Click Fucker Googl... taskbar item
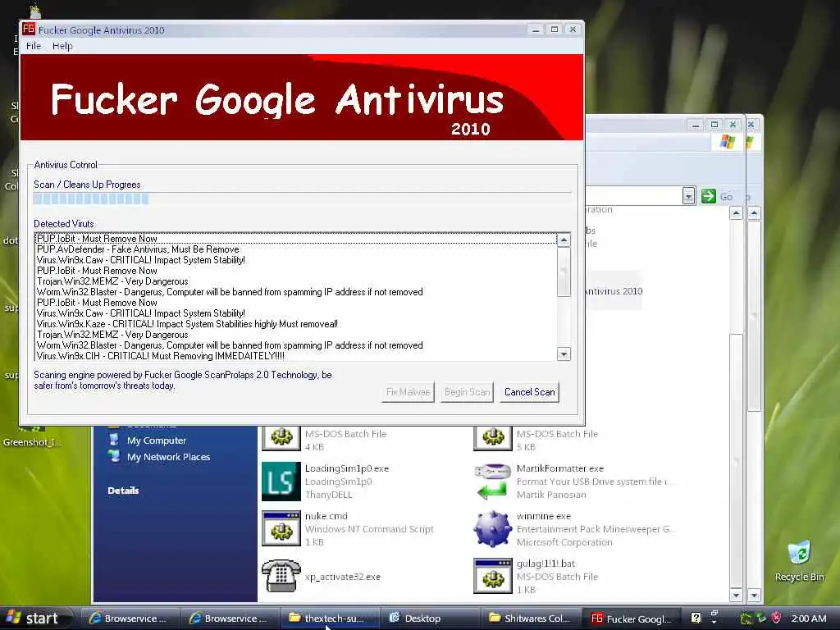Image resolution: width=840 pixels, height=630 pixels. pos(631,619)
